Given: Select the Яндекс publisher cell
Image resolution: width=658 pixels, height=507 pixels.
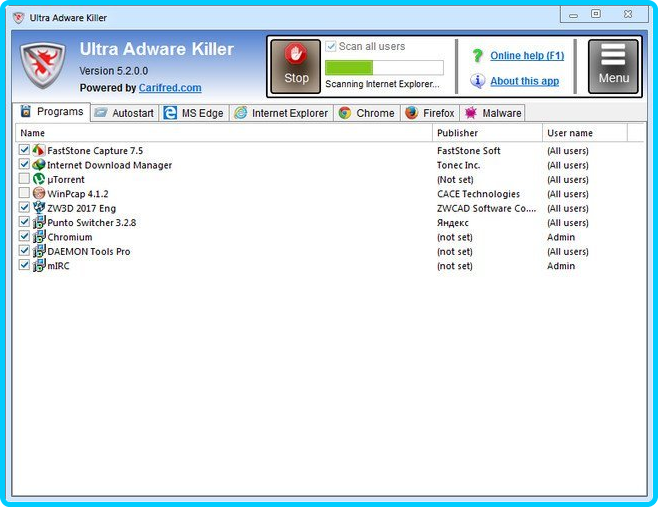Looking at the screenshot, I should tap(452, 223).
